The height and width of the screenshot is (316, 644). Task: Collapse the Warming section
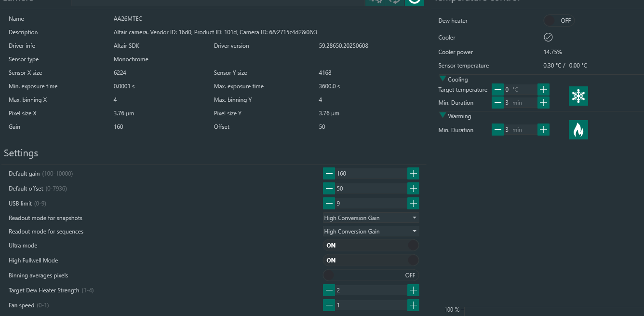pyautogui.click(x=443, y=116)
